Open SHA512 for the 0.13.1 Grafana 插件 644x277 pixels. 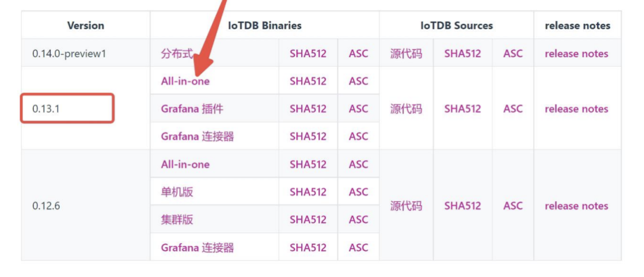point(308,109)
